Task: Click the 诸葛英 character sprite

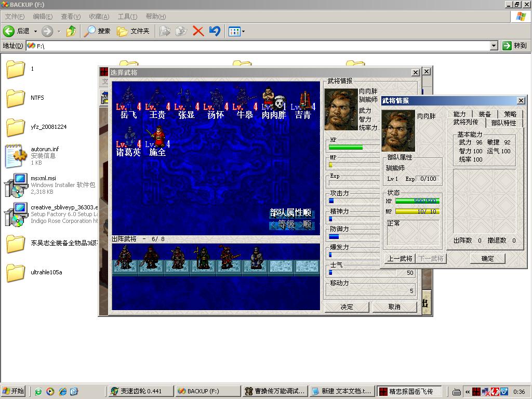Action: [128, 136]
